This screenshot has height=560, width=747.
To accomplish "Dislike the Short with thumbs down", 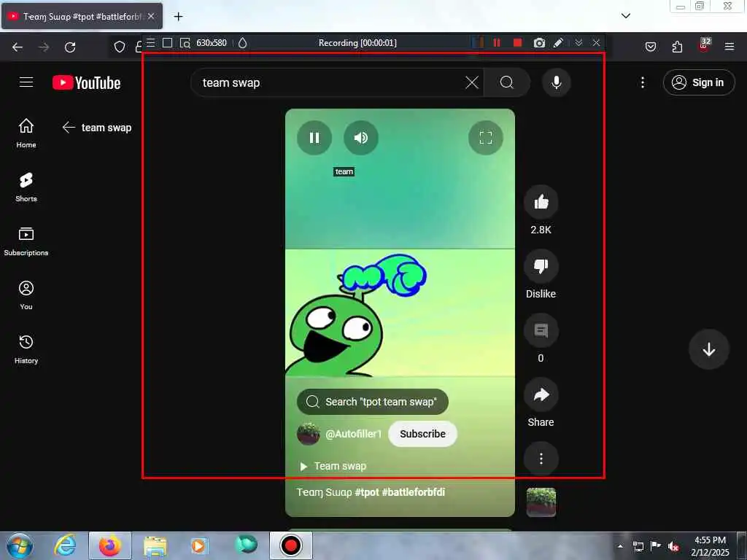I will (541, 266).
